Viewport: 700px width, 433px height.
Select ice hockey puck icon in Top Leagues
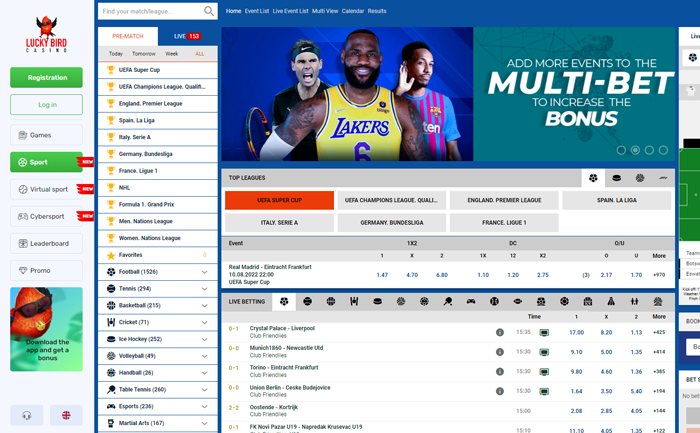pos(617,178)
